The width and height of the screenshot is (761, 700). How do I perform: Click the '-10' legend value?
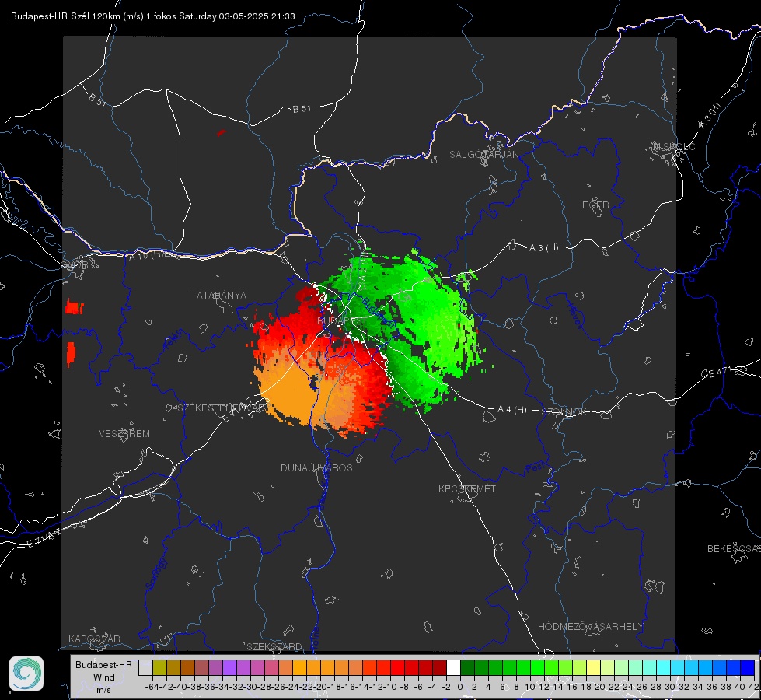point(391,687)
